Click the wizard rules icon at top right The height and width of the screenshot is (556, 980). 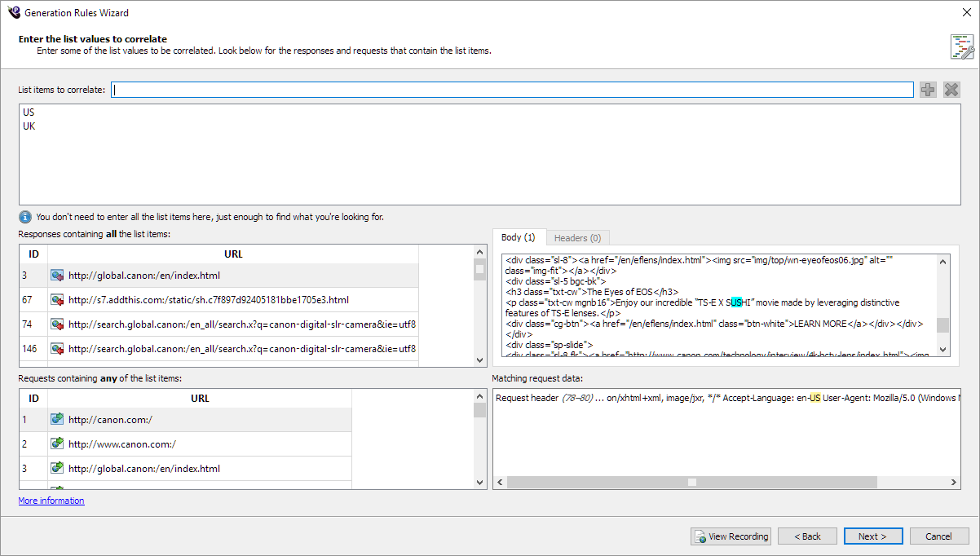click(x=961, y=46)
